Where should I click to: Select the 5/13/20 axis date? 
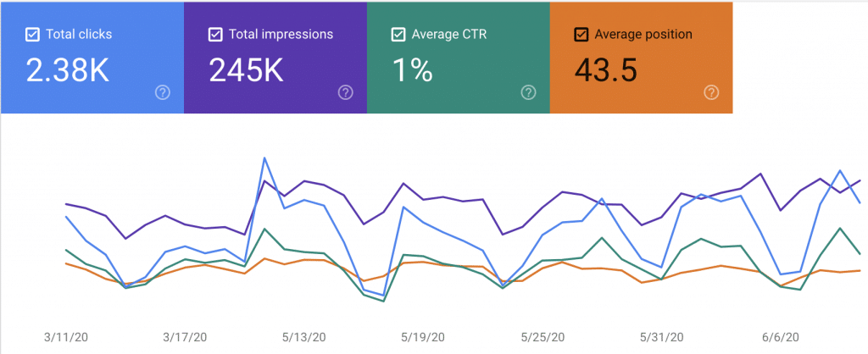tap(303, 337)
